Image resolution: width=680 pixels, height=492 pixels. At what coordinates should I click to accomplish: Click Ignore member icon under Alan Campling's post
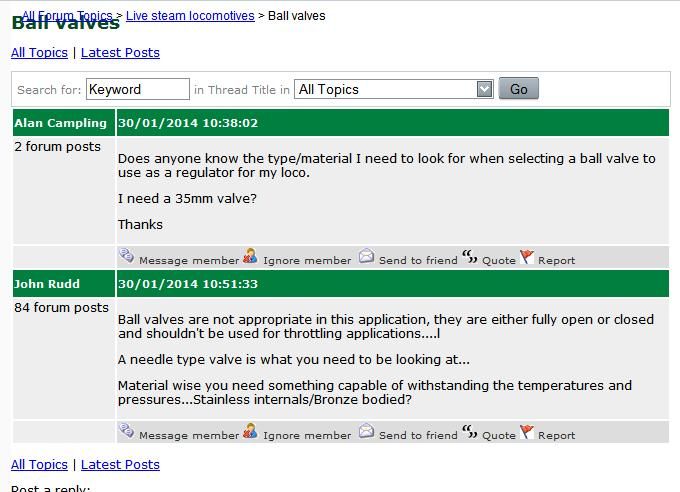(250, 256)
